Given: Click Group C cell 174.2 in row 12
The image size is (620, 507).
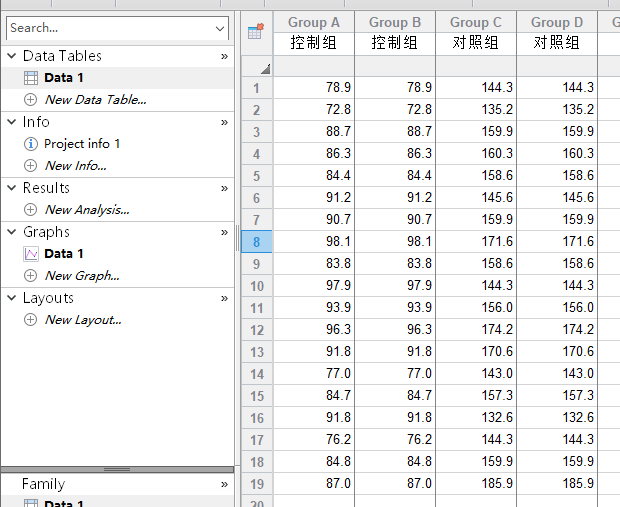Looking at the screenshot, I should [476, 329].
